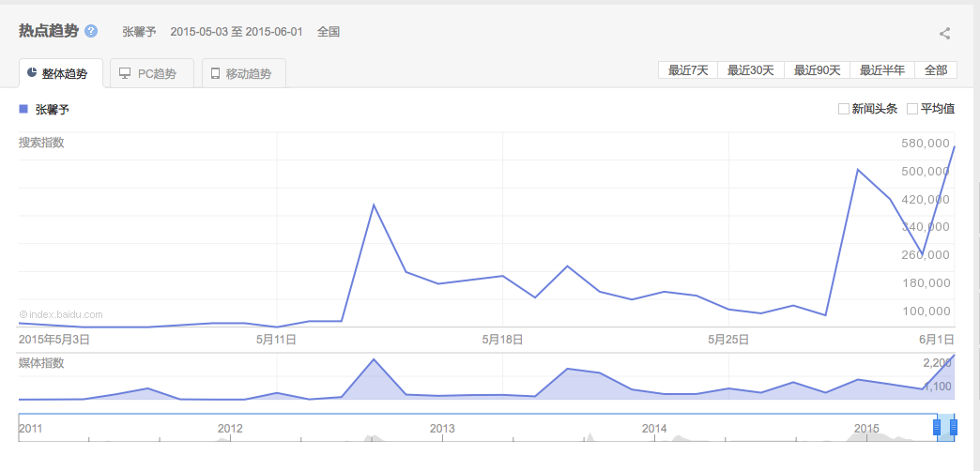Image resolution: width=980 pixels, height=471 pixels.
Task: Click the share icon at top right
Action: (x=944, y=34)
